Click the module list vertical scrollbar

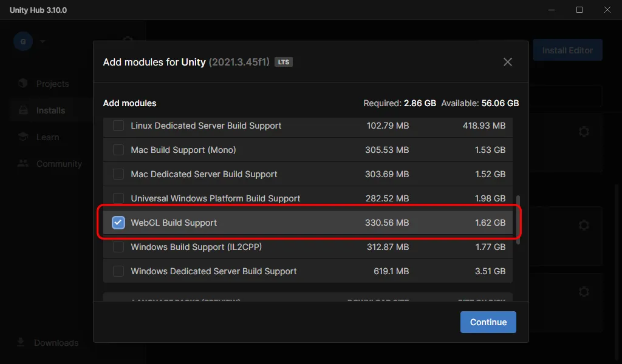click(x=518, y=220)
